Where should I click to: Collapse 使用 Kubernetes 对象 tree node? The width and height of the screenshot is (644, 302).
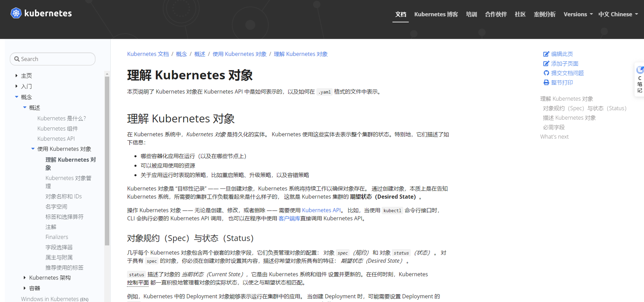coord(33,149)
